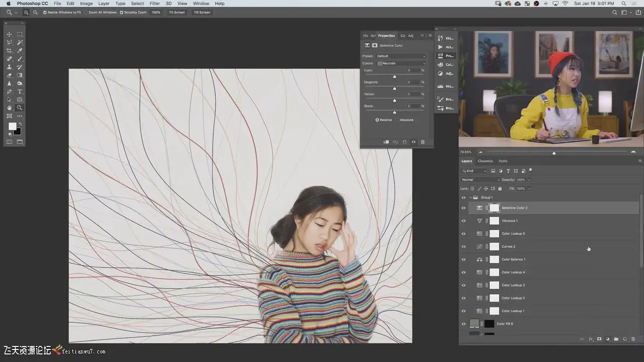This screenshot has width=644, height=362.
Task: Open the Normal blend mode dropdown
Action: coord(480,179)
